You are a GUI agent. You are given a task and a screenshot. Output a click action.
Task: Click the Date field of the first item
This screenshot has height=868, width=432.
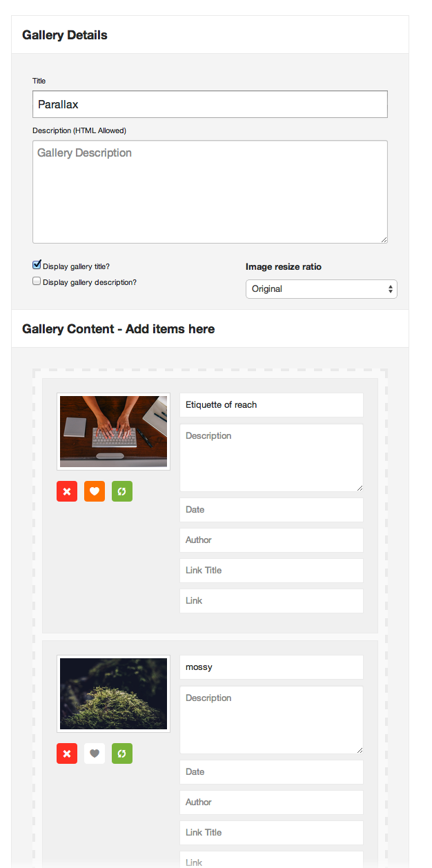271,510
